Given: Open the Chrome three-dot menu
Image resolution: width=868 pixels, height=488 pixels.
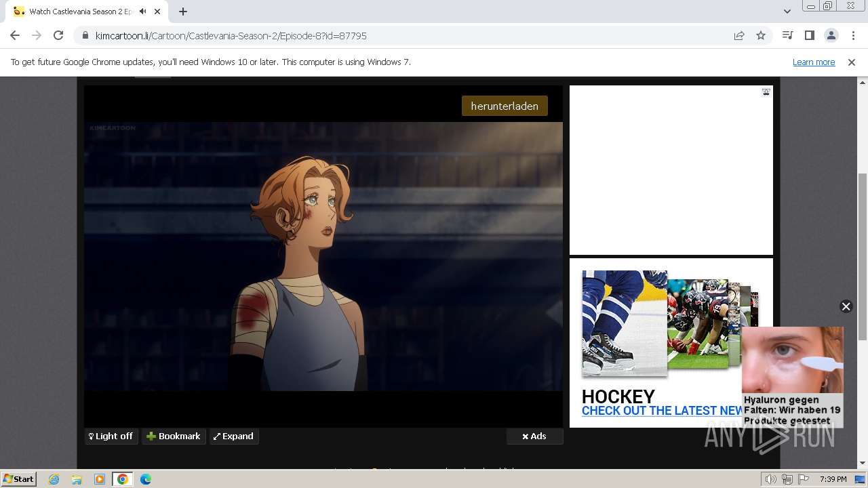Looking at the screenshot, I should [x=852, y=35].
